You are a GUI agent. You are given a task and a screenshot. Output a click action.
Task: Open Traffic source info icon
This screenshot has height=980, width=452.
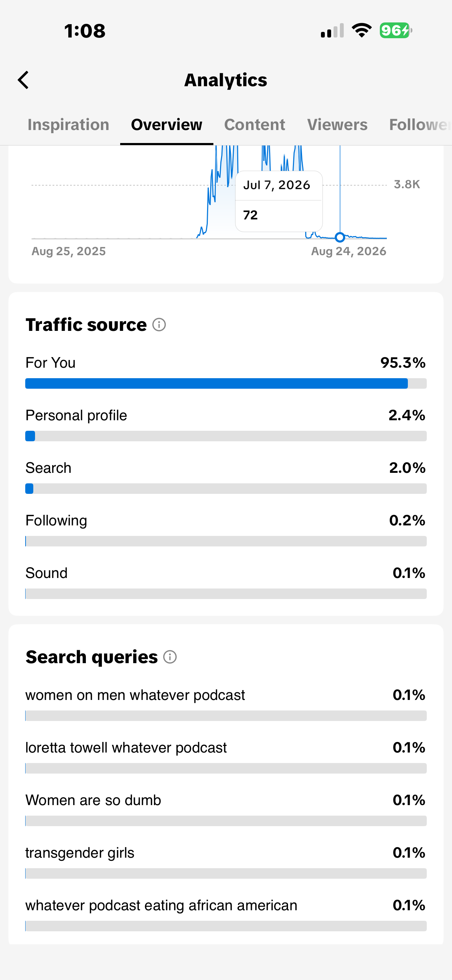click(x=159, y=325)
